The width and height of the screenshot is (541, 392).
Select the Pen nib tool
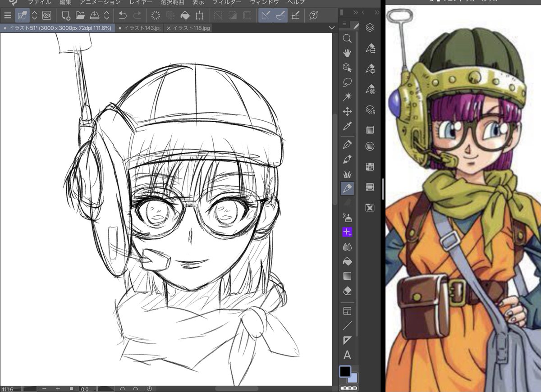[347, 145]
